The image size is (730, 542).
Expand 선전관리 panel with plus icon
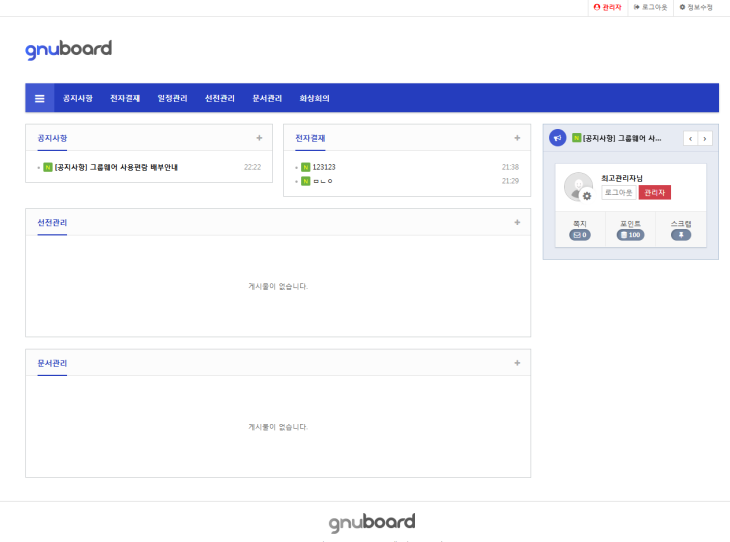[x=517, y=222]
